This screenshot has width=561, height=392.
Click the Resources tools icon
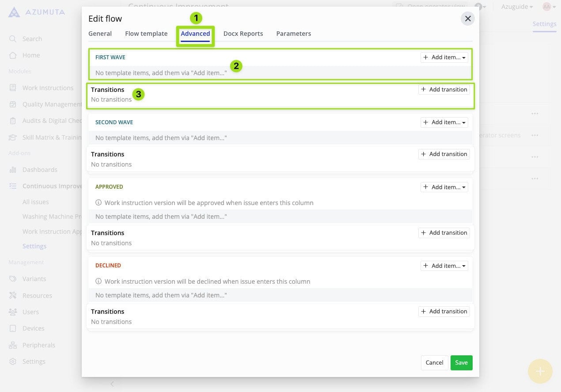13,296
